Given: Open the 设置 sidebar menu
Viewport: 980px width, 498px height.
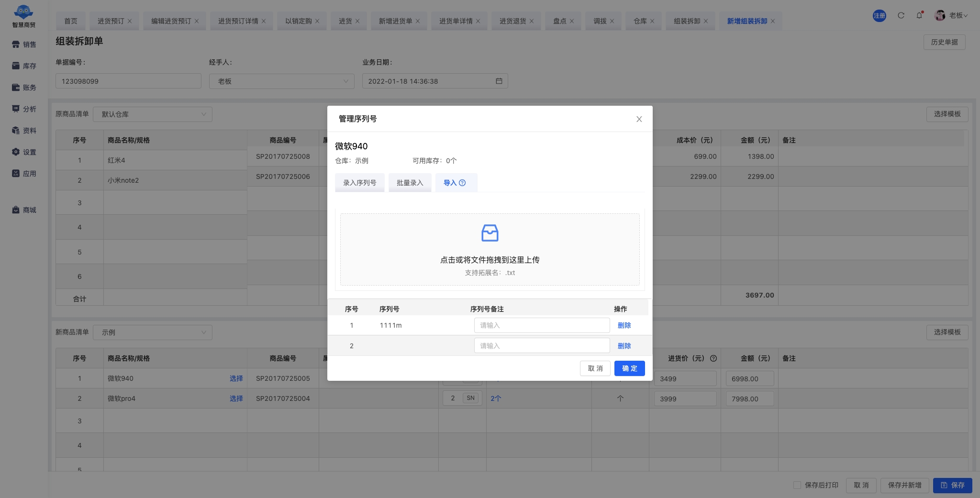Looking at the screenshot, I should coord(24,152).
